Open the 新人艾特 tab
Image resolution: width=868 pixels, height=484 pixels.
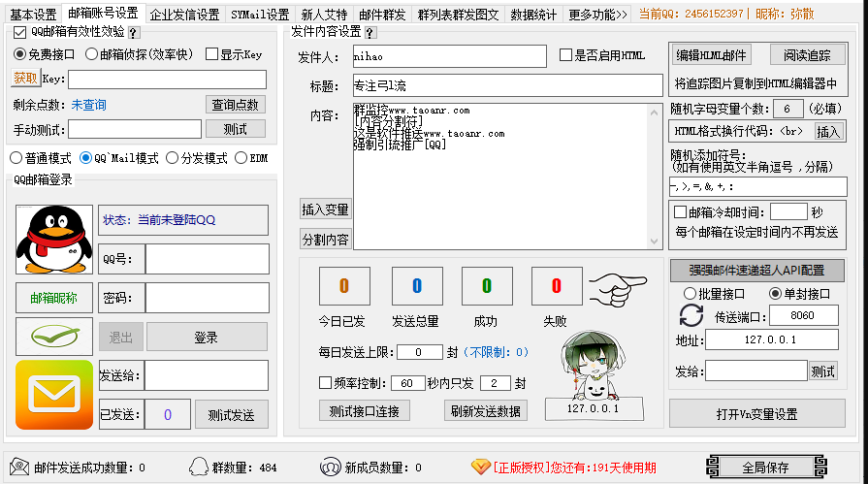[324, 15]
